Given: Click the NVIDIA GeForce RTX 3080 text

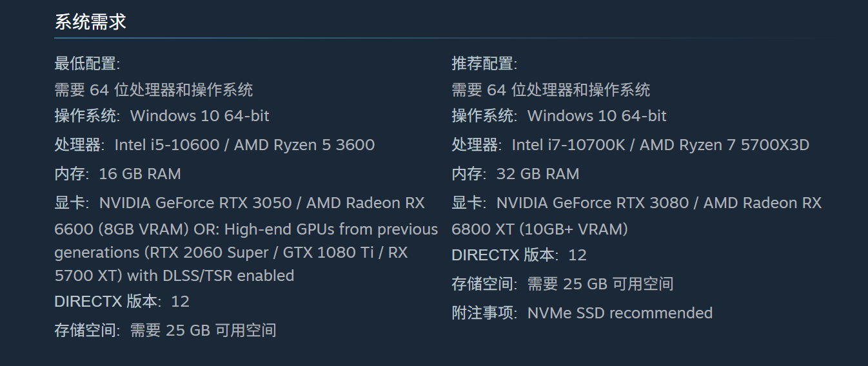Looking at the screenshot, I should point(593,203).
